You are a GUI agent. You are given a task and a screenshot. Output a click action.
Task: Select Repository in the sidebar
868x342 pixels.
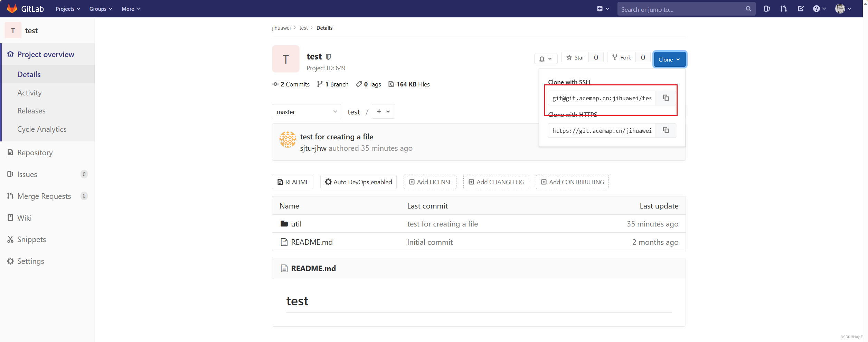point(35,152)
